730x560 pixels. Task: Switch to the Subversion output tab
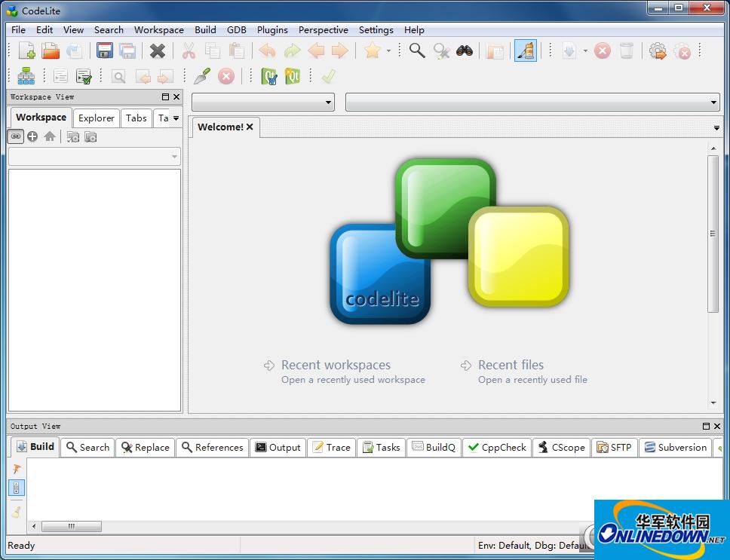[676, 447]
